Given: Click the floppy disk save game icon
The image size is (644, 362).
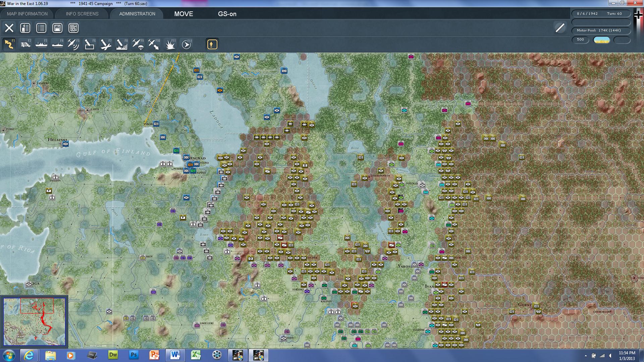Looking at the screenshot, I should (57, 28).
